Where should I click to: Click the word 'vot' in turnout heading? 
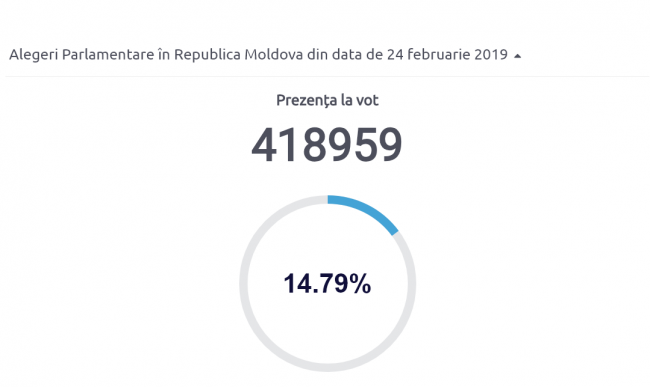click(x=367, y=100)
